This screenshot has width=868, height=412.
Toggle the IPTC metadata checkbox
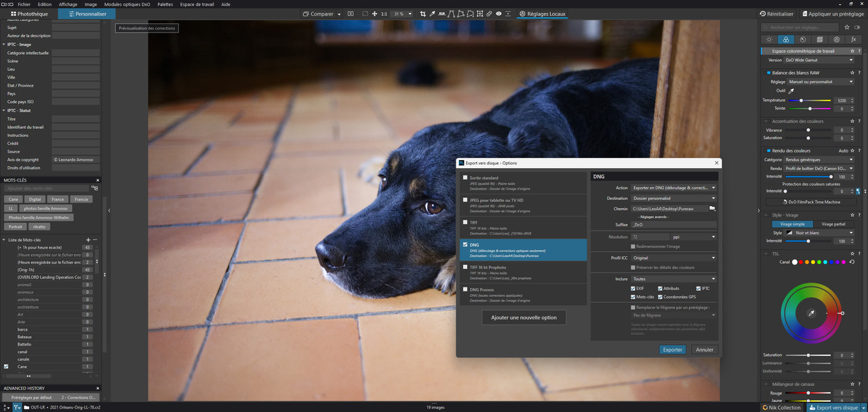(x=698, y=288)
